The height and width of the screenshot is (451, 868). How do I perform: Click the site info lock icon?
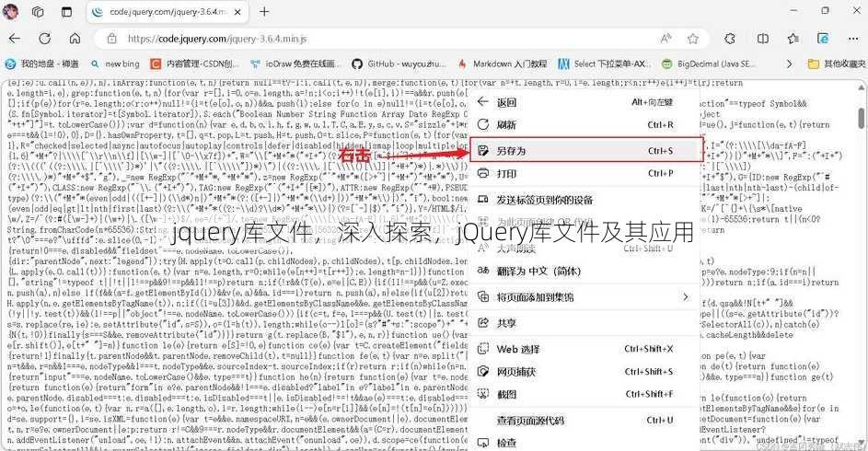point(111,39)
